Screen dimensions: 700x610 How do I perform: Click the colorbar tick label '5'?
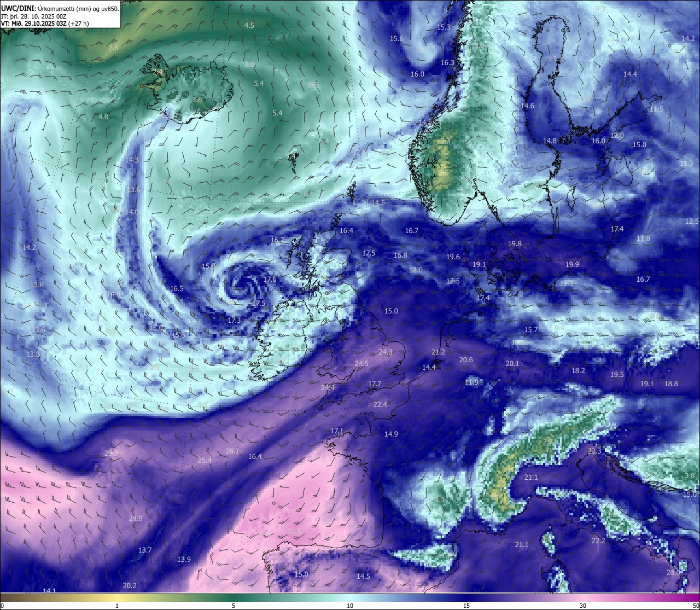click(234, 606)
